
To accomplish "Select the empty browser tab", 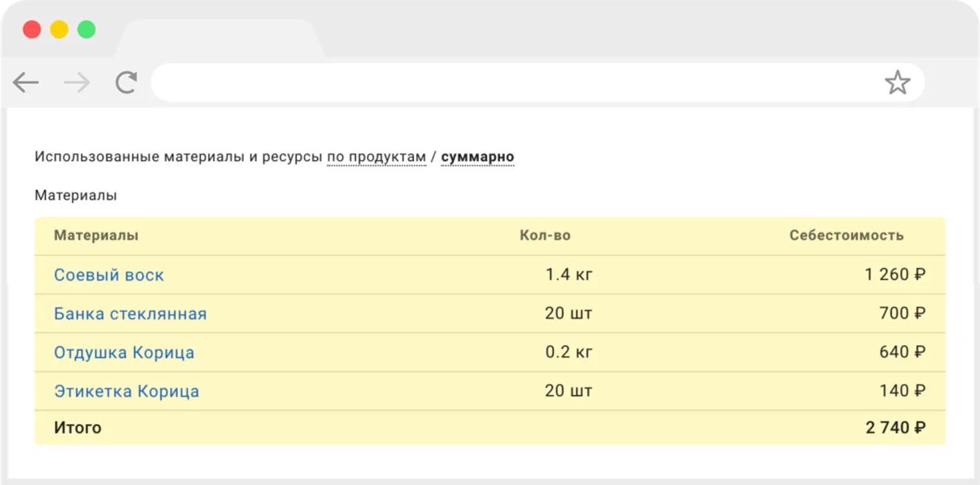I will tap(220, 39).
